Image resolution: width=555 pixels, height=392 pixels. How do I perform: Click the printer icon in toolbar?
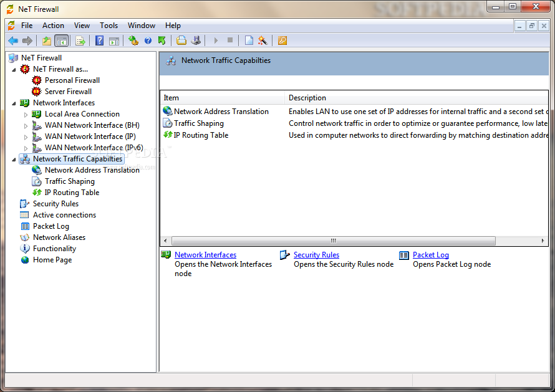tap(181, 41)
